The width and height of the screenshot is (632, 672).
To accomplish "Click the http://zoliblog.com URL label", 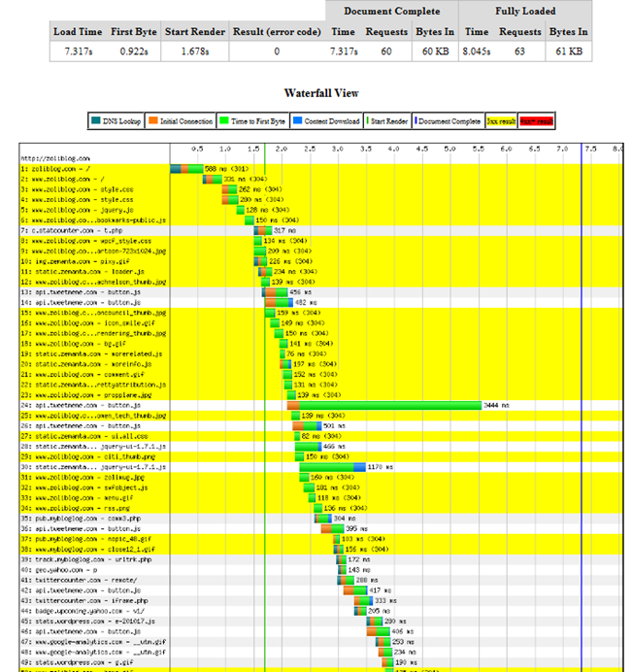I will (x=55, y=158).
